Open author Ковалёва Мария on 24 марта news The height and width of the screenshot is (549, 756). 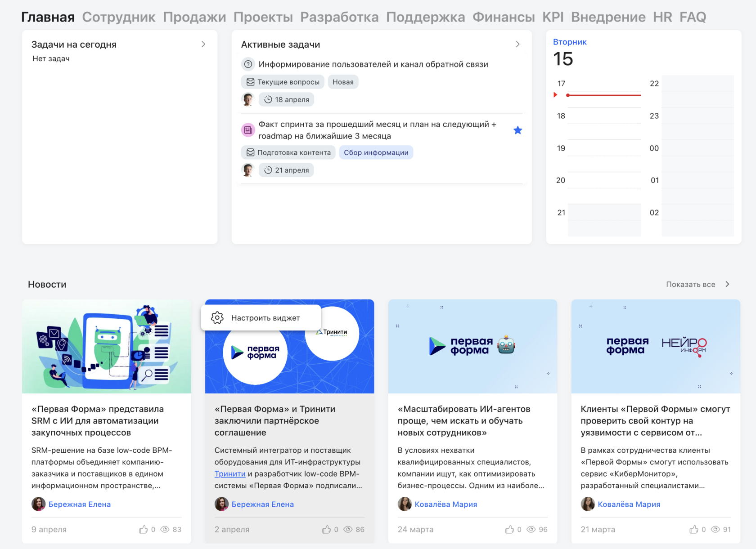click(x=446, y=504)
